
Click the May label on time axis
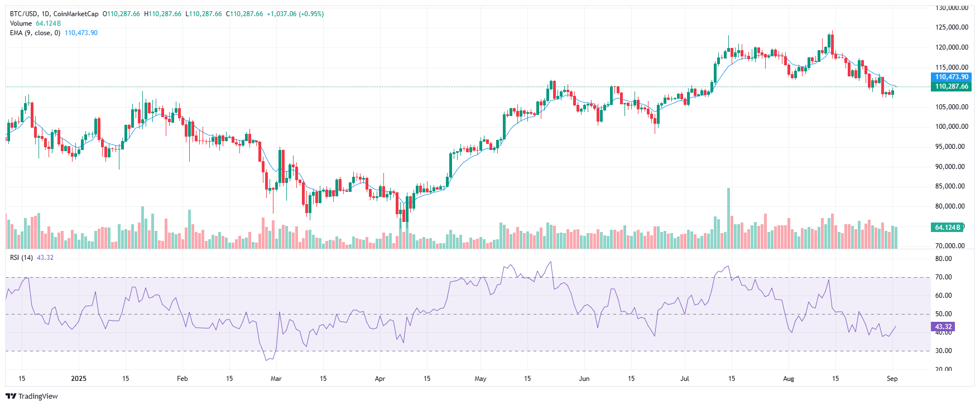480,379
